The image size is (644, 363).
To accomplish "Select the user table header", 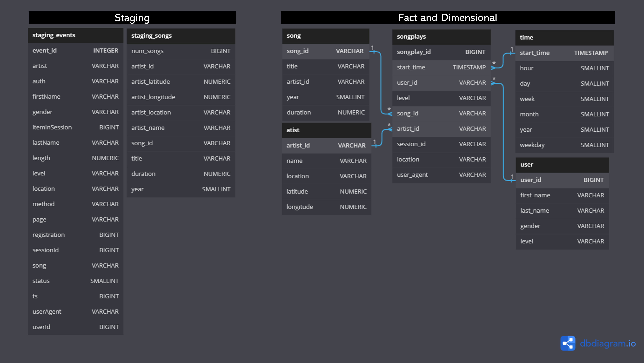I will pyautogui.click(x=562, y=165).
